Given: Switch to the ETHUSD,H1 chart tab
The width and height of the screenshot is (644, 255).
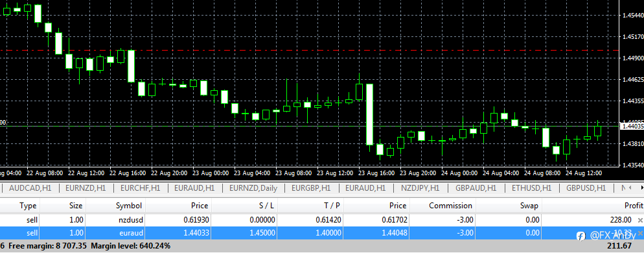Looking at the screenshot, I should click(x=531, y=188).
